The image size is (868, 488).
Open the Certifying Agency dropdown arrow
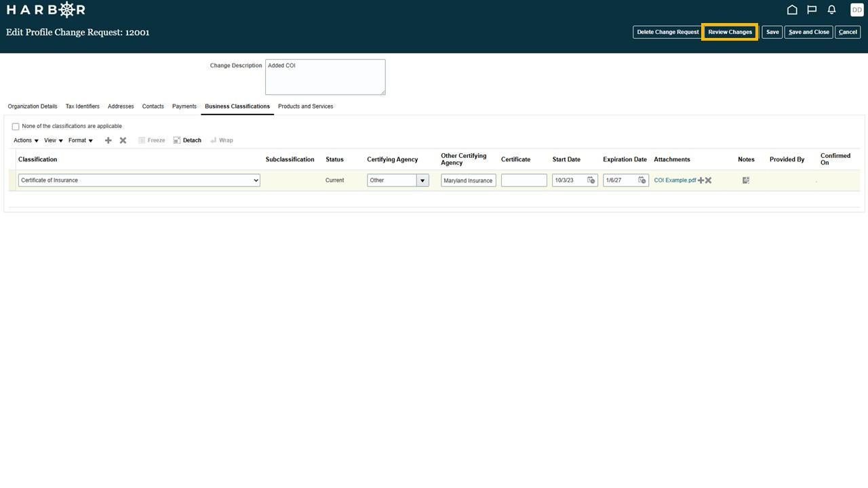pyautogui.click(x=422, y=180)
